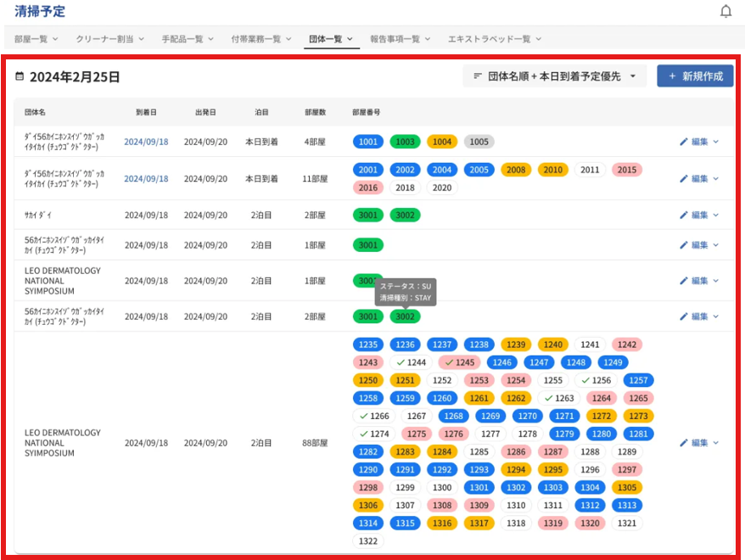Click the 団体名 column header
This screenshot has width=745, height=560.
(35, 112)
